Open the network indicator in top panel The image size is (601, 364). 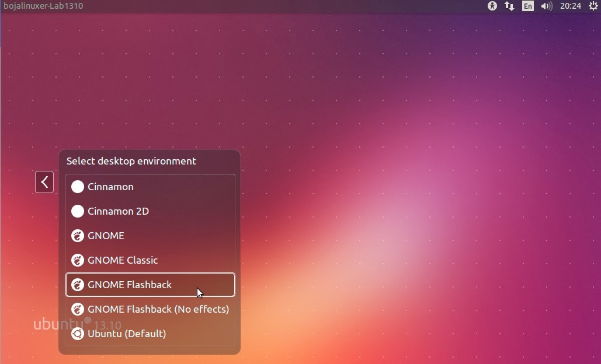pos(509,6)
